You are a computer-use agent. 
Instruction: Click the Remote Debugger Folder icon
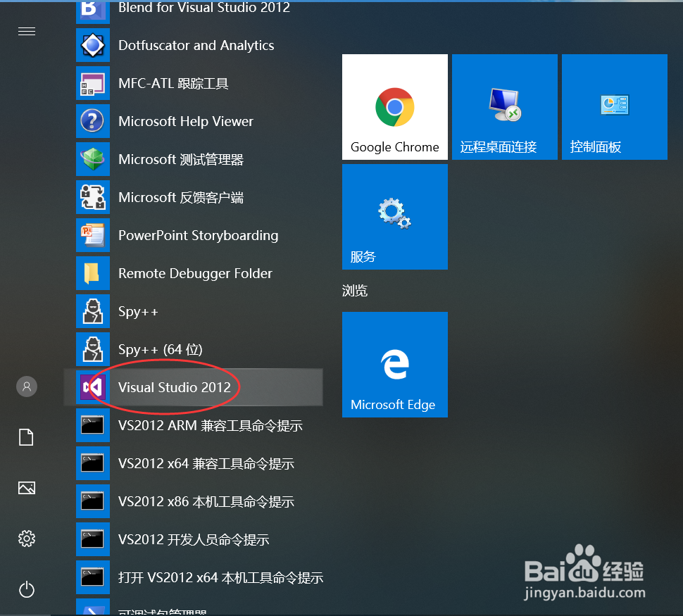(x=93, y=273)
